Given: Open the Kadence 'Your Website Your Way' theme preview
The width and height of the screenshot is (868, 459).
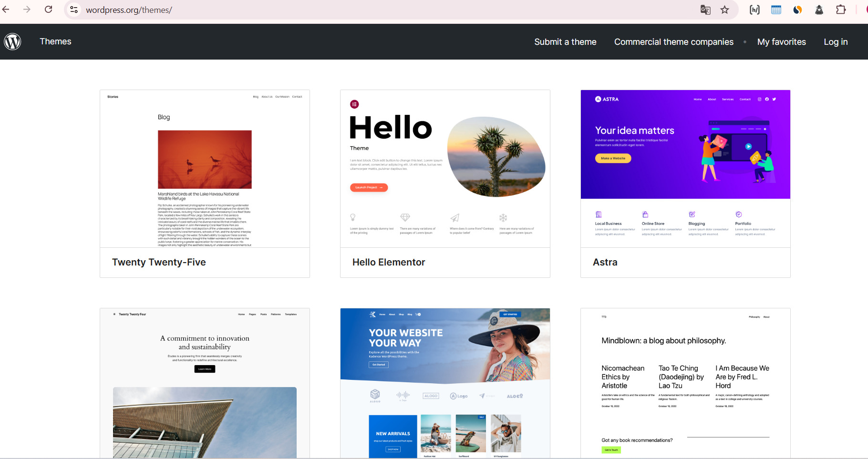Looking at the screenshot, I should [x=445, y=383].
